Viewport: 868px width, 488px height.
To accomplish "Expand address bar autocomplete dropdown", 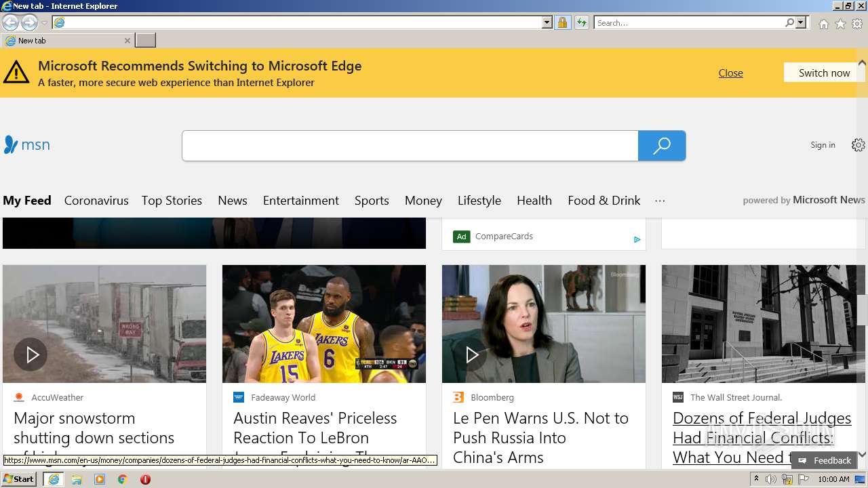I will [x=547, y=22].
